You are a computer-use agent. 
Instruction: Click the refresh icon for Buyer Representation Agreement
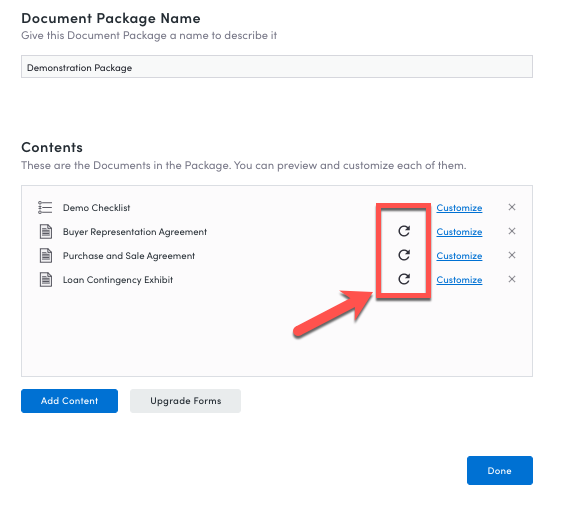coord(404,231)
